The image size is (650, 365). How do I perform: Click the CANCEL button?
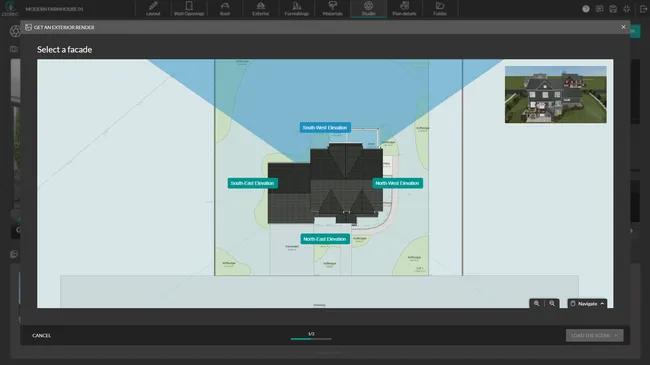coord(41,336)
